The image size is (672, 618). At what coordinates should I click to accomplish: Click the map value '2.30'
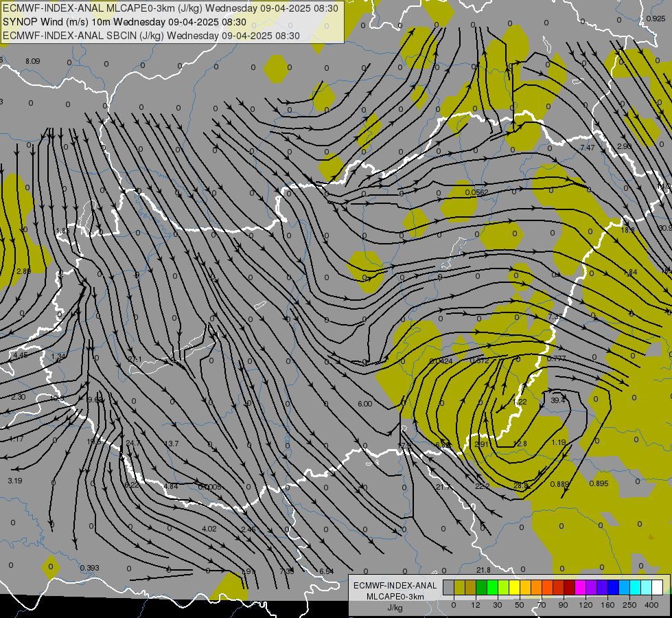(19, 397)
